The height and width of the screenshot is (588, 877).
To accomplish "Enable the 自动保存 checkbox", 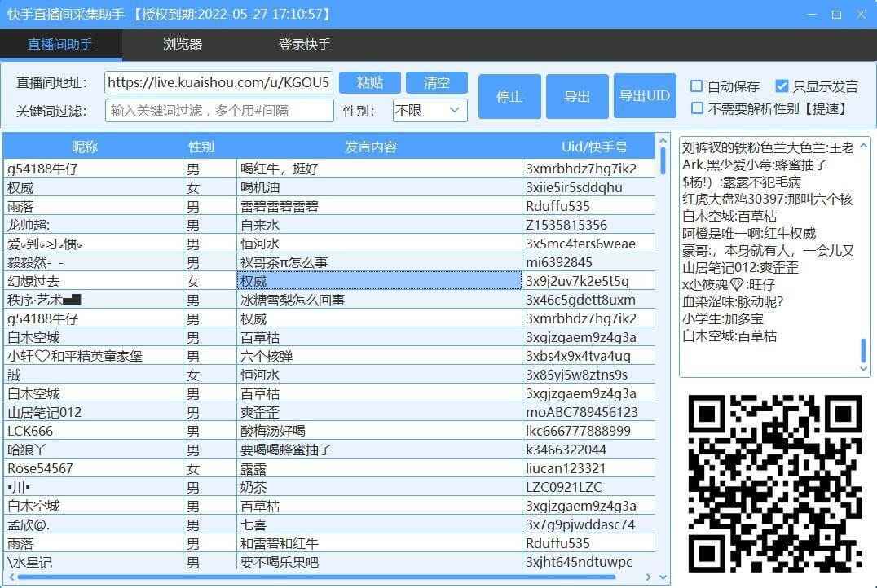I will tap(698, 86).
